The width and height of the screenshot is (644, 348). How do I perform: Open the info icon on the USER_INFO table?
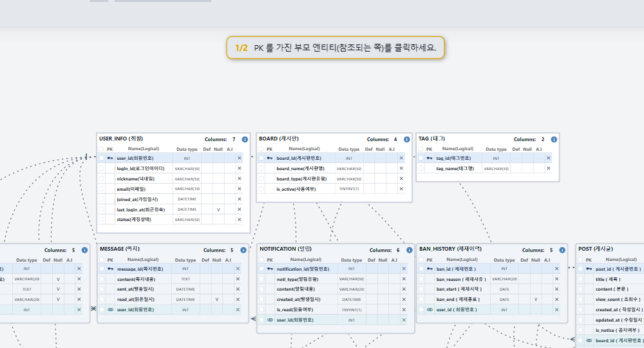point(245,139)
